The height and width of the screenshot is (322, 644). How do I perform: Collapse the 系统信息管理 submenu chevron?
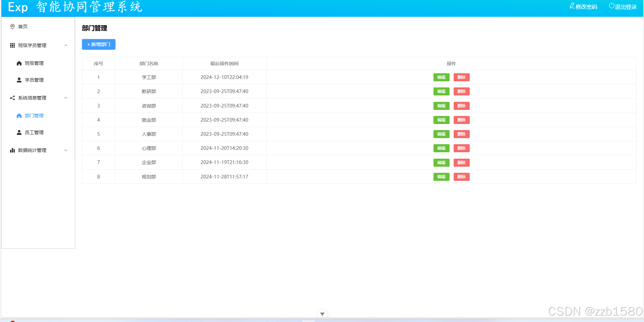pyautogui.click(x=66, y=98)
